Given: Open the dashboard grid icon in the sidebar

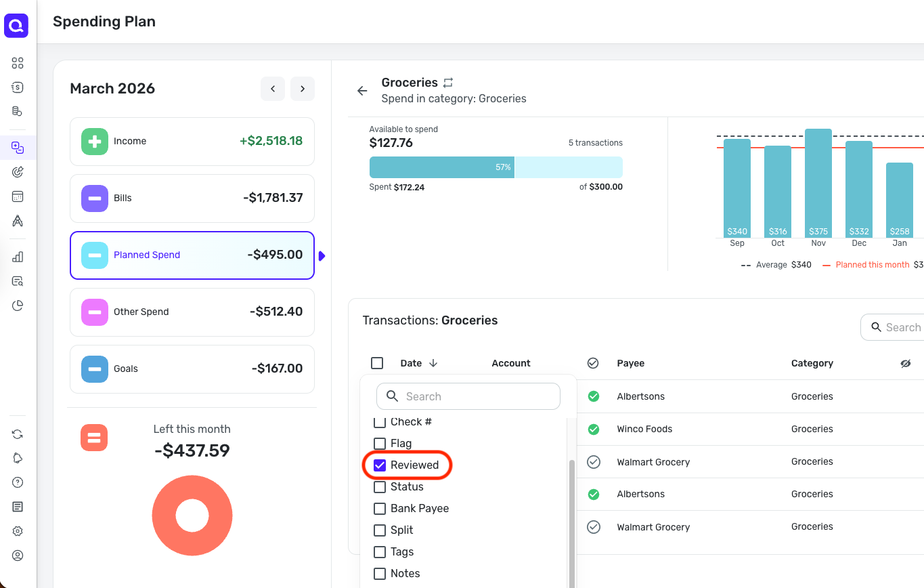Looking at the screenshot, I should coord(18,63).
